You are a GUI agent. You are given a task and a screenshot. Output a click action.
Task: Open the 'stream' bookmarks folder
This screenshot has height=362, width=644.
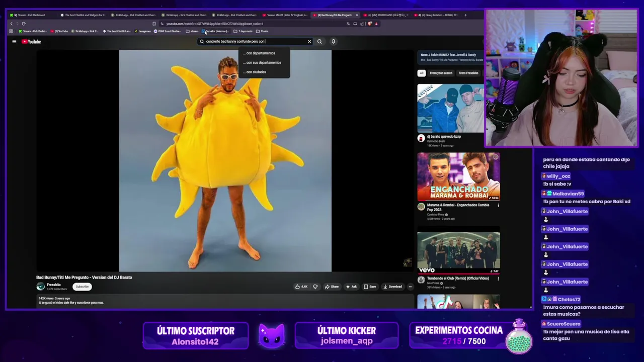point(192,31)
